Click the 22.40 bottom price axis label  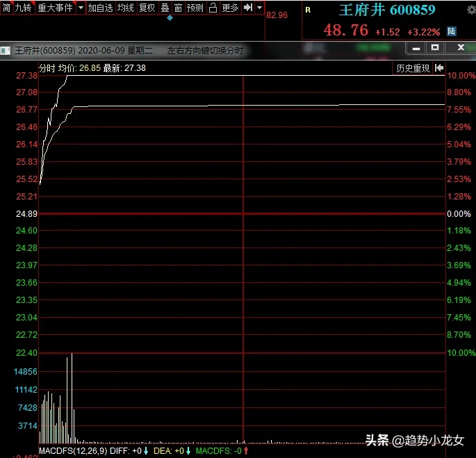(26, 353)
